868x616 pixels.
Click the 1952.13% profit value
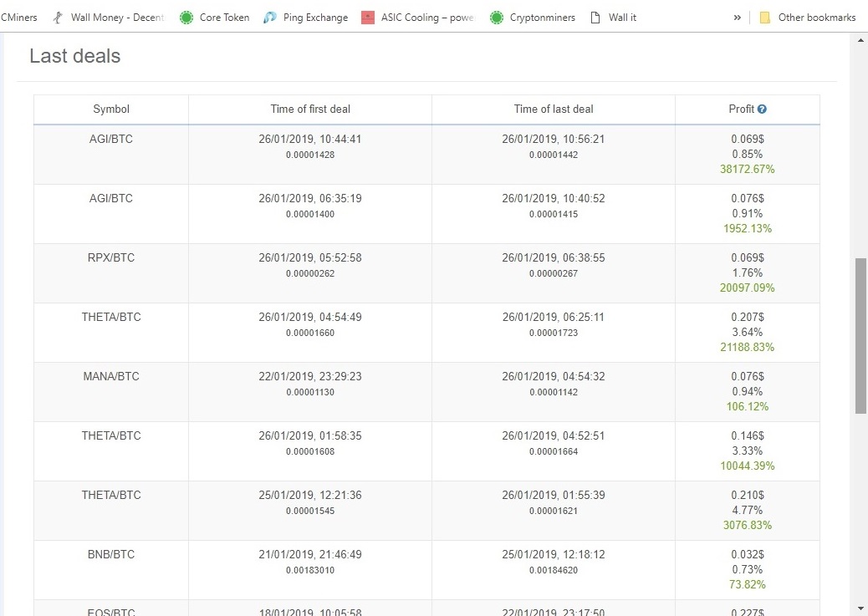(748, 228)
